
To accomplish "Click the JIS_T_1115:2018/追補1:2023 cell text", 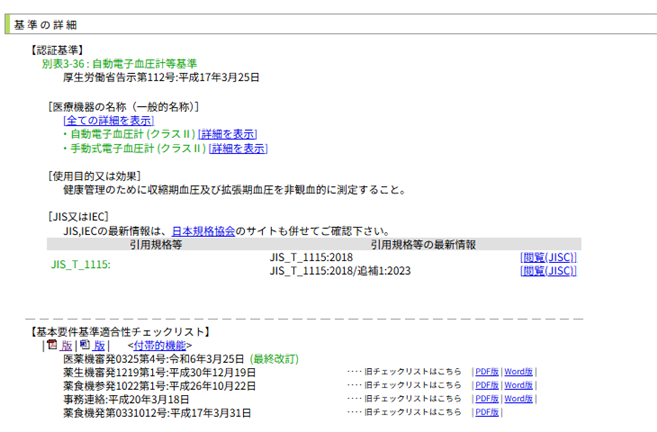I will click(340, 271).
